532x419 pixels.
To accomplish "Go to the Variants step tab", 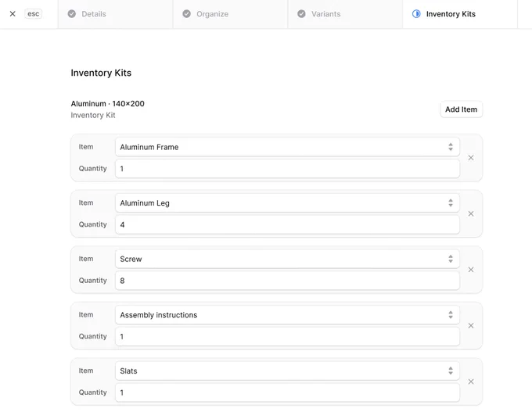I will tap(345, 14).
